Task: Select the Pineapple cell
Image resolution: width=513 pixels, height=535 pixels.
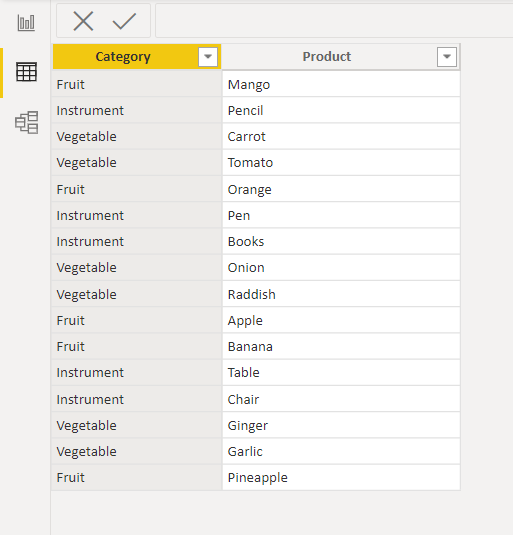Action: (x=341, y=477)
